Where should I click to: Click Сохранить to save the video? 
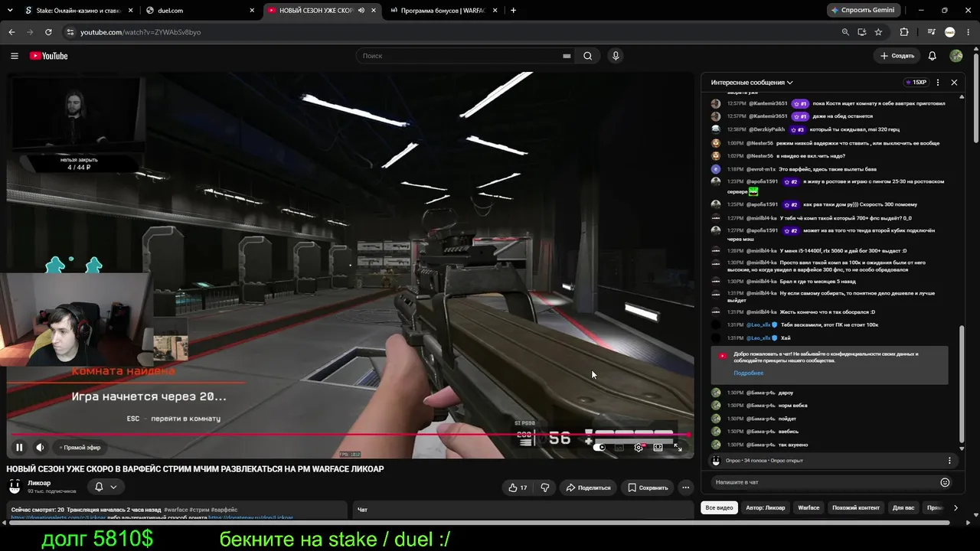648,487
